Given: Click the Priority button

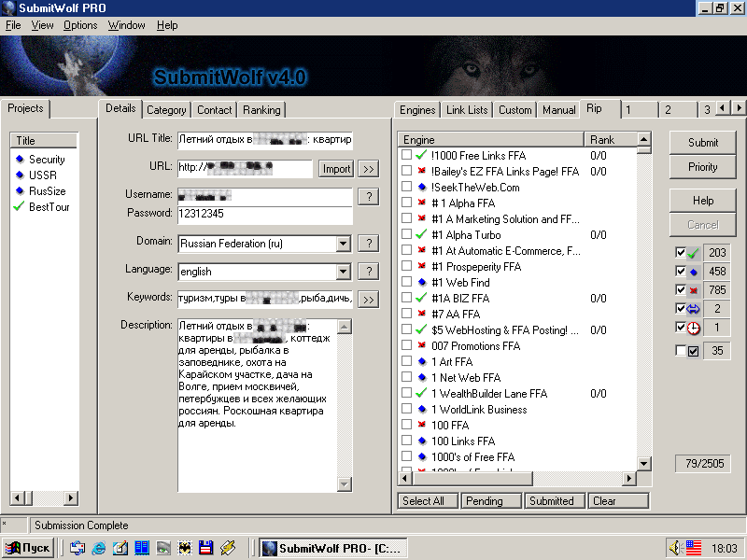Looking at the screenshot, I should tap(703, 167).
